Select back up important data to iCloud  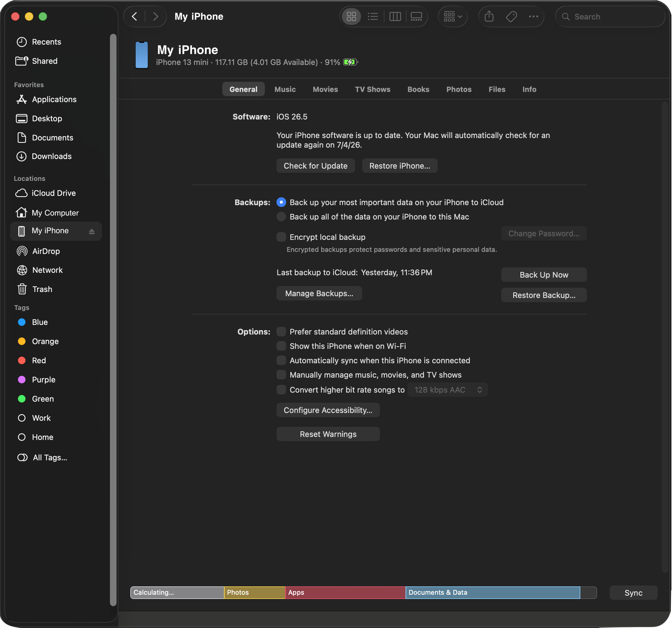(281, 202)
